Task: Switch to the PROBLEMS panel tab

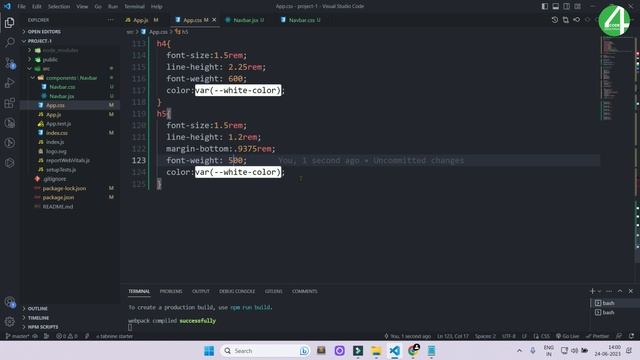Action: (x=171, y=291)
